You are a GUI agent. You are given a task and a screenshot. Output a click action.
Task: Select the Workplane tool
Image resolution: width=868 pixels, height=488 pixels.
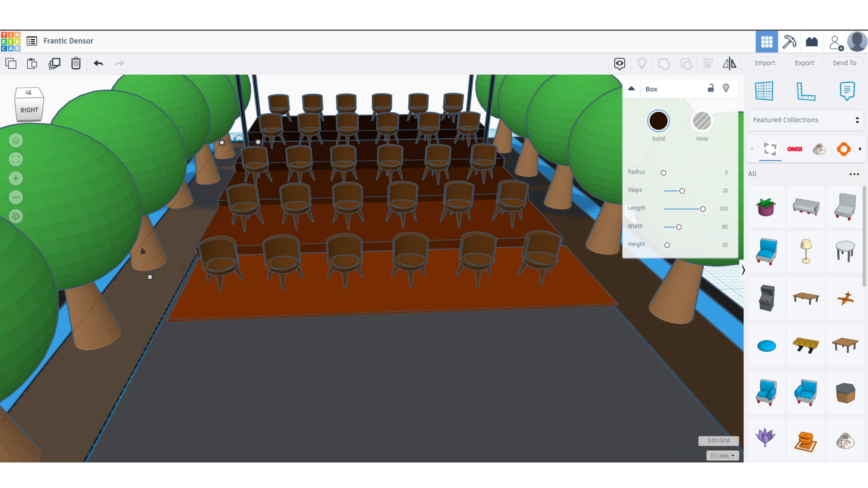[x=764, y=91]
